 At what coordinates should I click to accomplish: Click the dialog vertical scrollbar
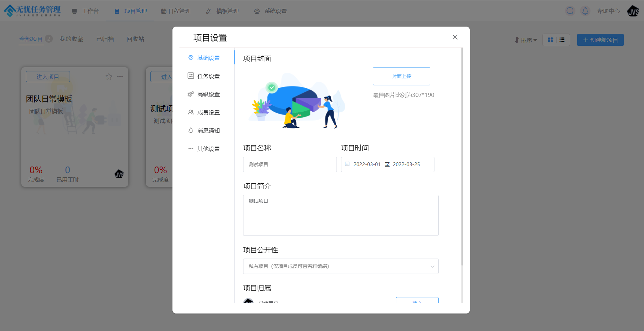tap(462, 157)
